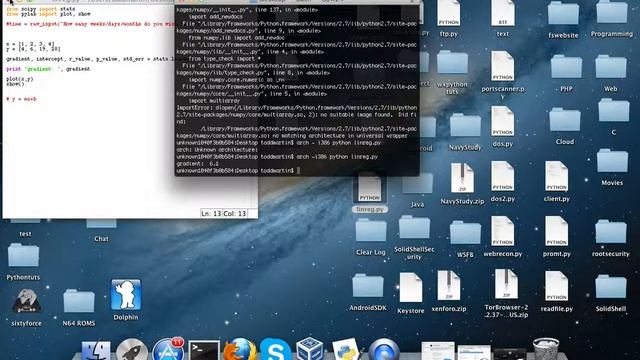Viewport: 640px width, 360px height.
Task: Select the Chat folder label
Action: 101,239
